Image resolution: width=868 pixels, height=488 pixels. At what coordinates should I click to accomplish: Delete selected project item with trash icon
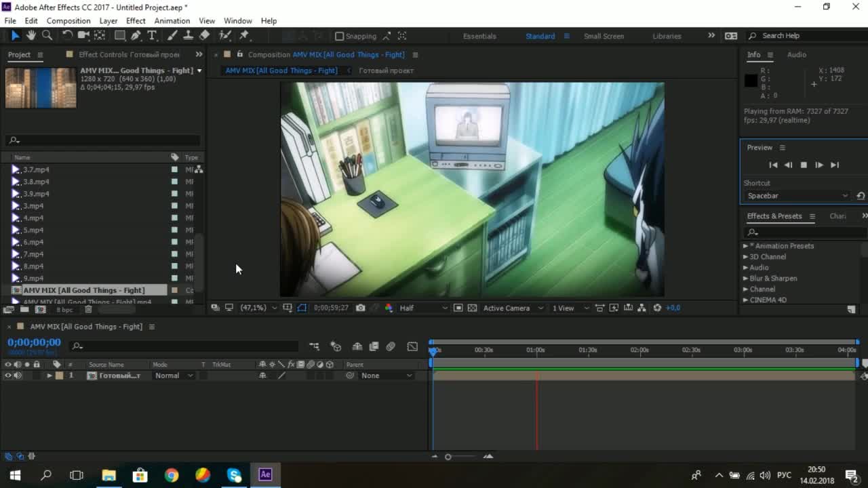(88, 309)
